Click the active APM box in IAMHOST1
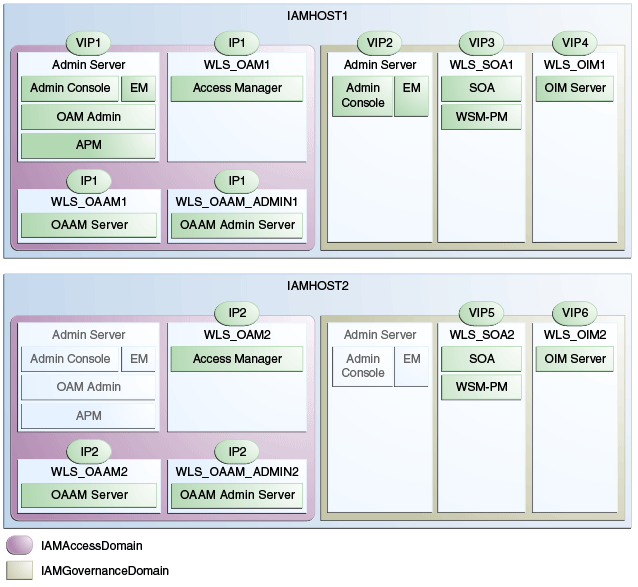 click(x=88, y=146)
